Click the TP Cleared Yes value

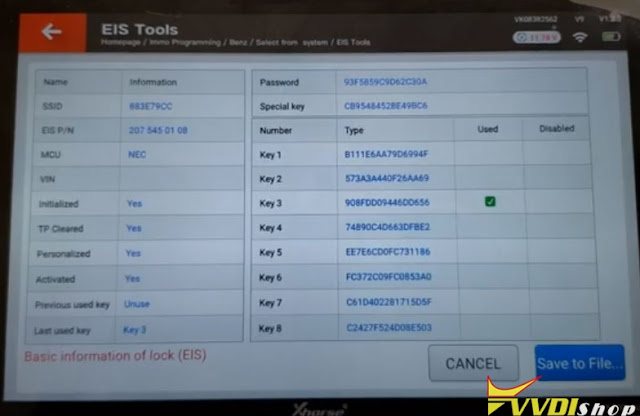[x=134, y=228]
